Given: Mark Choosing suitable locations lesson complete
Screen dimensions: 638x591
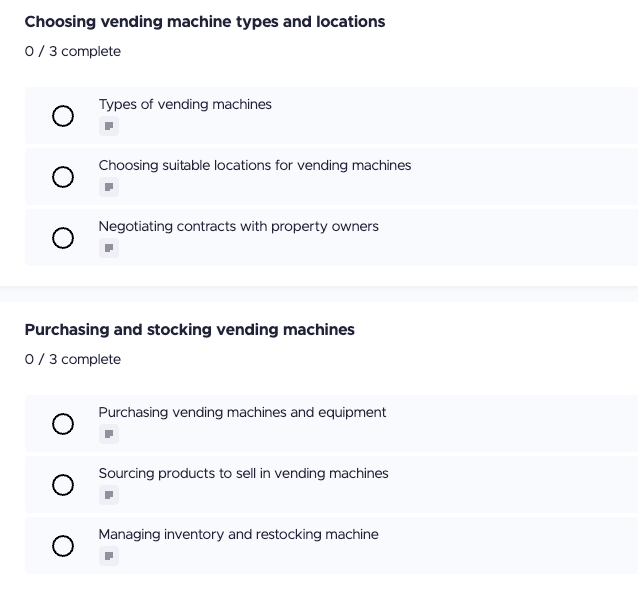Looking at the screenshot, I should (x=63, y=177).
